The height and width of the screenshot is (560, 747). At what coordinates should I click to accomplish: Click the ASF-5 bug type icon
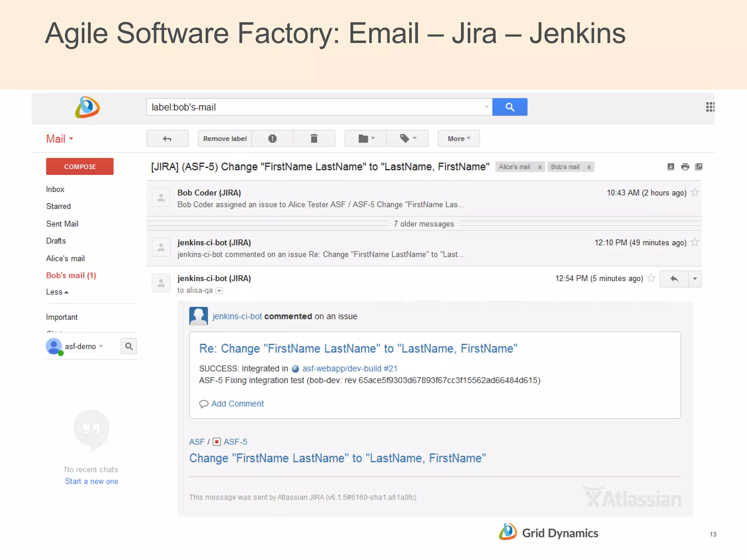pos(217,442)
